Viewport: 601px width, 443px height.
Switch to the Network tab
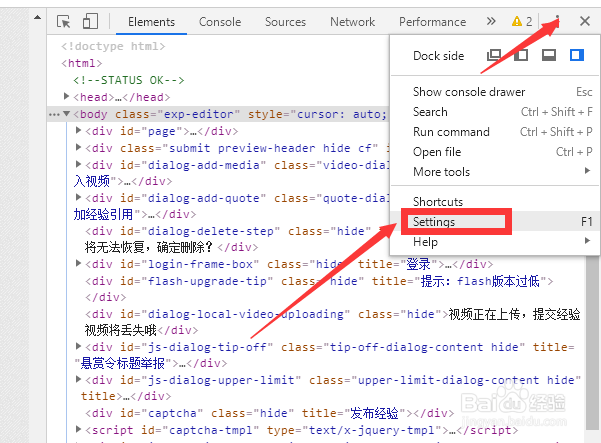point(352,22)
